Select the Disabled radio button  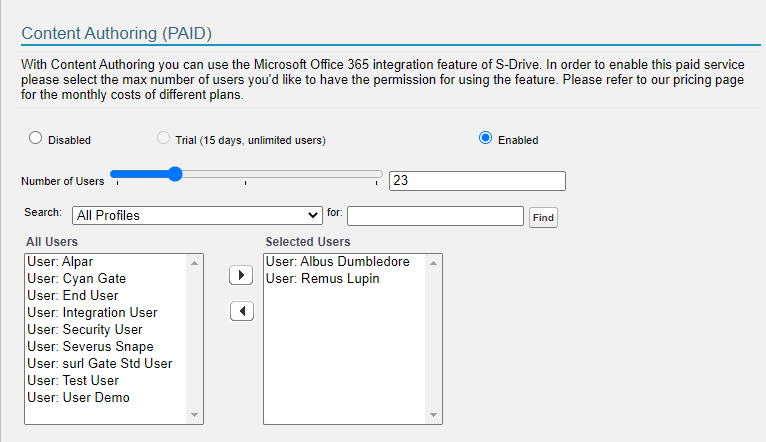[x=36, y=139]
